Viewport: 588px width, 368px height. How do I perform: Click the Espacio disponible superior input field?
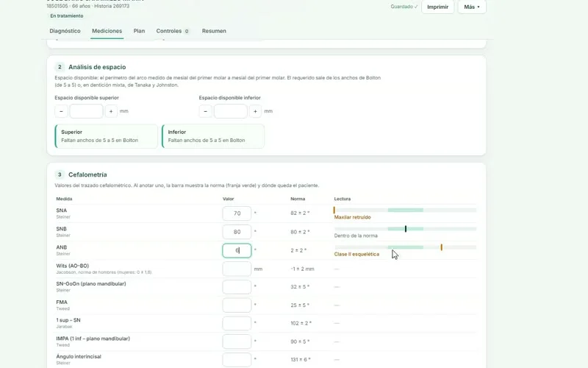[86, 111]
